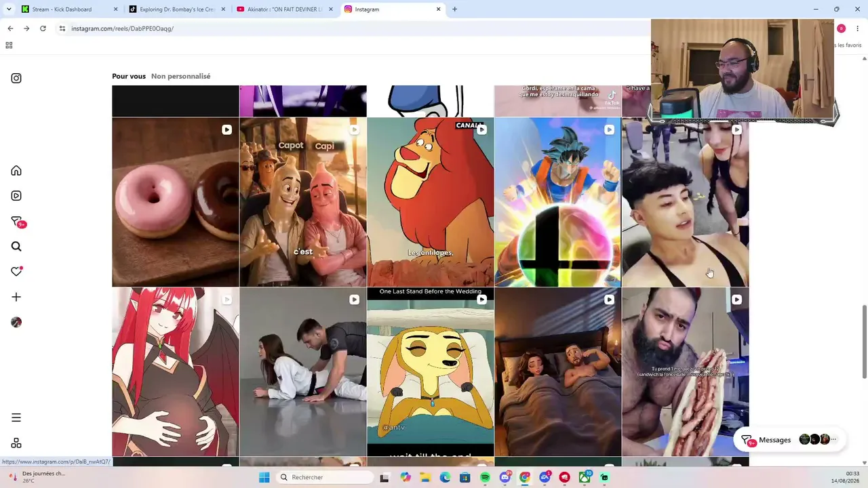
Task: Click the address bar URL
Action: (x=122, y=28)
